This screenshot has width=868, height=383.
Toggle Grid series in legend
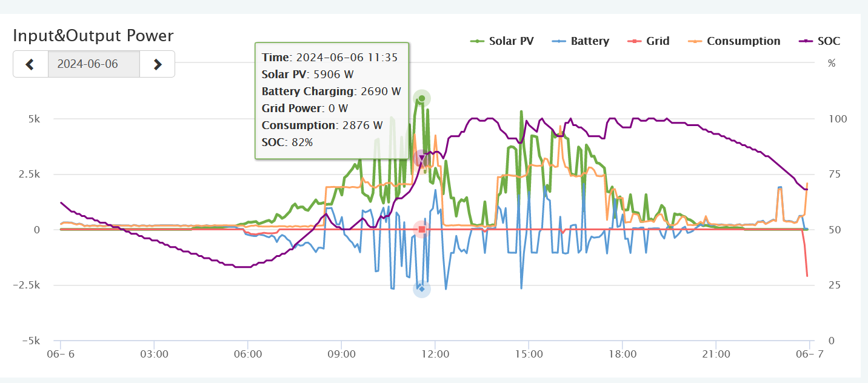648,41
